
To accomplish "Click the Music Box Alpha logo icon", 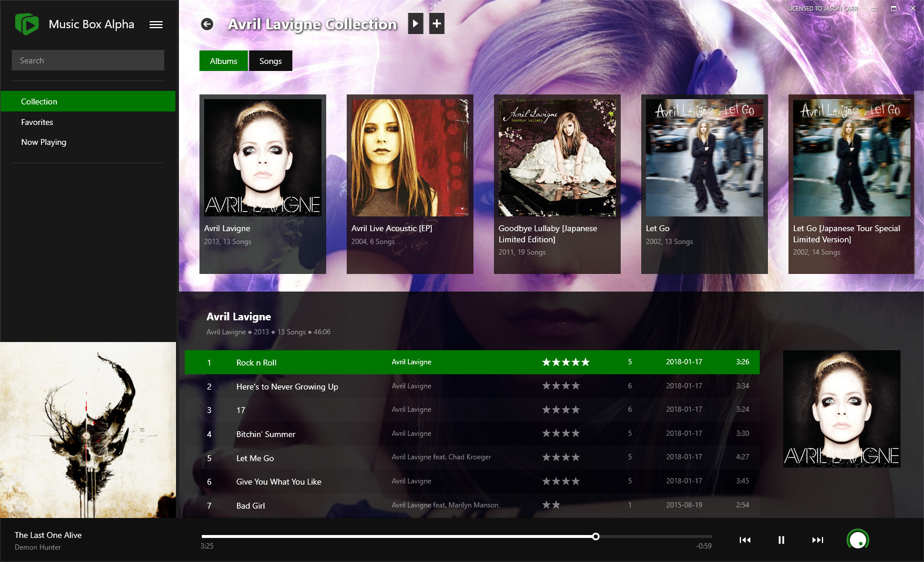I will coord(26,24).
